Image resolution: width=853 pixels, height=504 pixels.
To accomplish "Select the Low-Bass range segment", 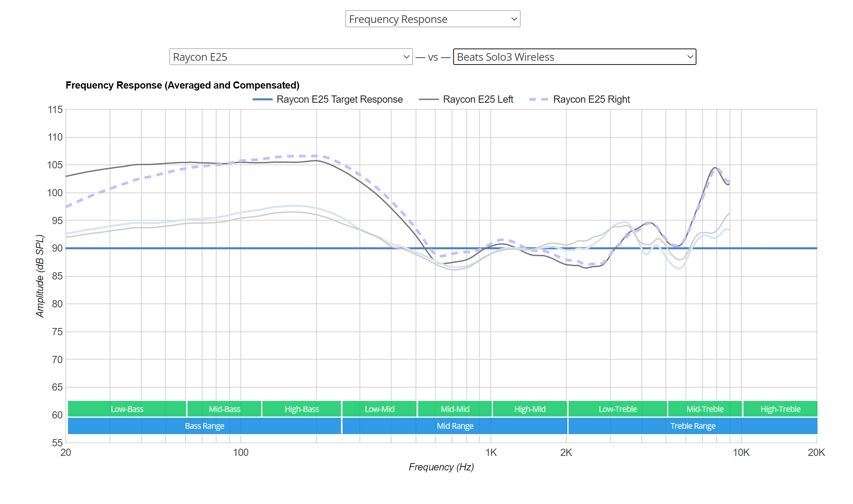I will pos(126,409).
